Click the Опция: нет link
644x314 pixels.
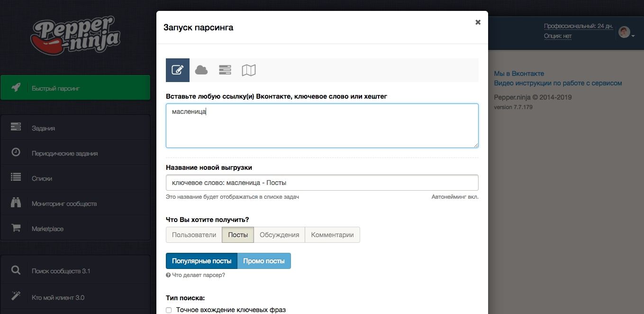click(558, 36)
